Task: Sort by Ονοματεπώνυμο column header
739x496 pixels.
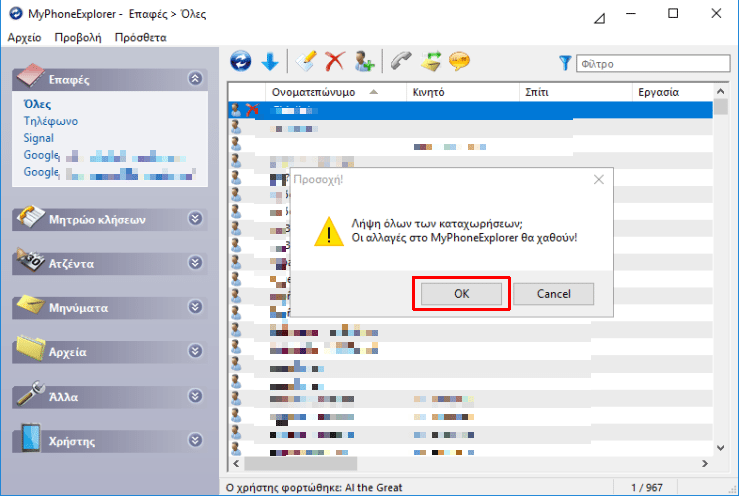Action: pyautogui.click(x=336, y=92)
